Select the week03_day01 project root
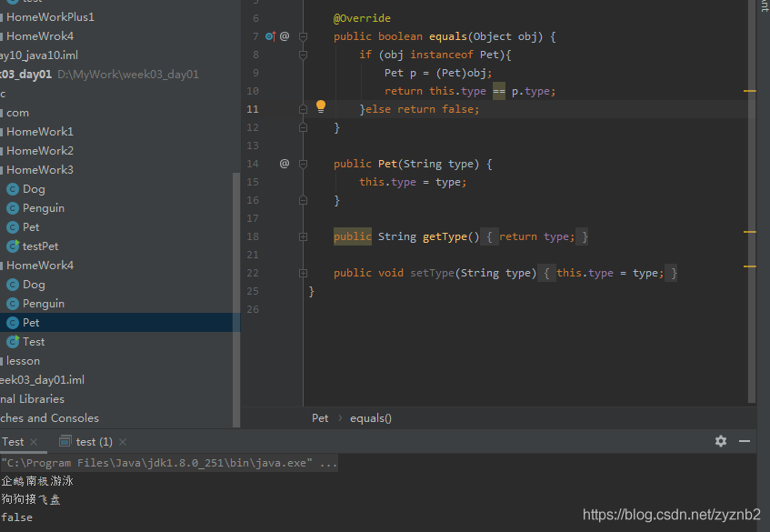 pos(26,75)
